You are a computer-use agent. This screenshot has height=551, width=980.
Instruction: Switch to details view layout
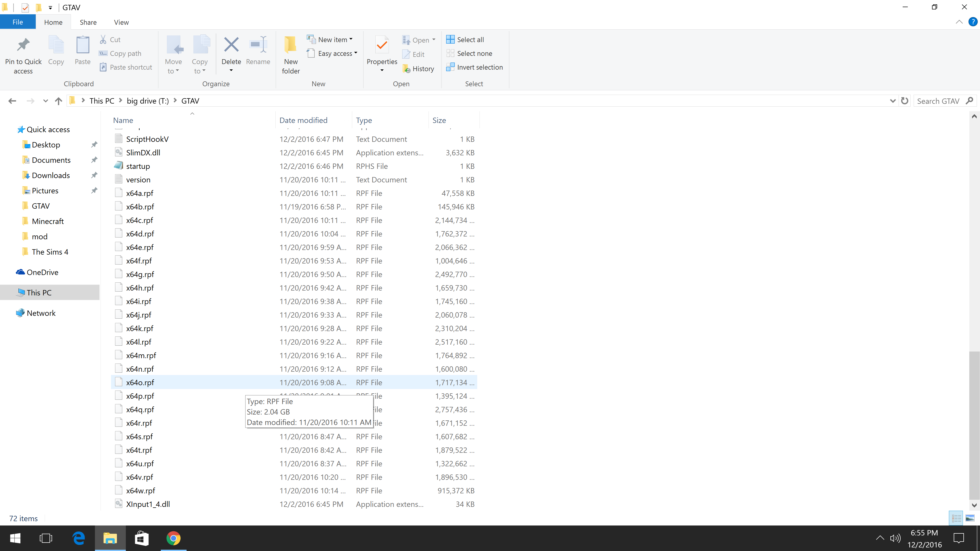tap(956, 518)
